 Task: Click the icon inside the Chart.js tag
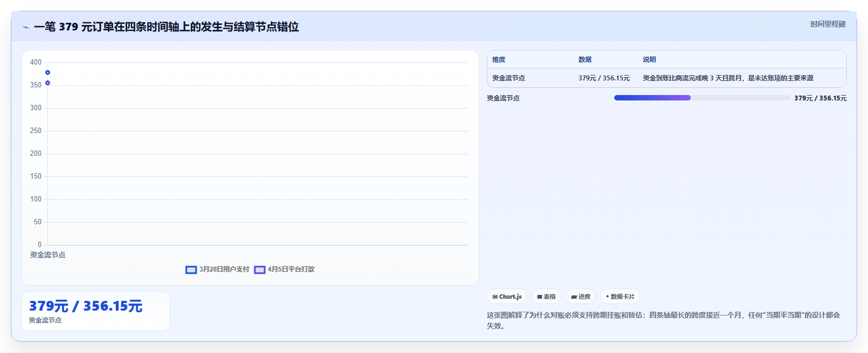[495, 297]
